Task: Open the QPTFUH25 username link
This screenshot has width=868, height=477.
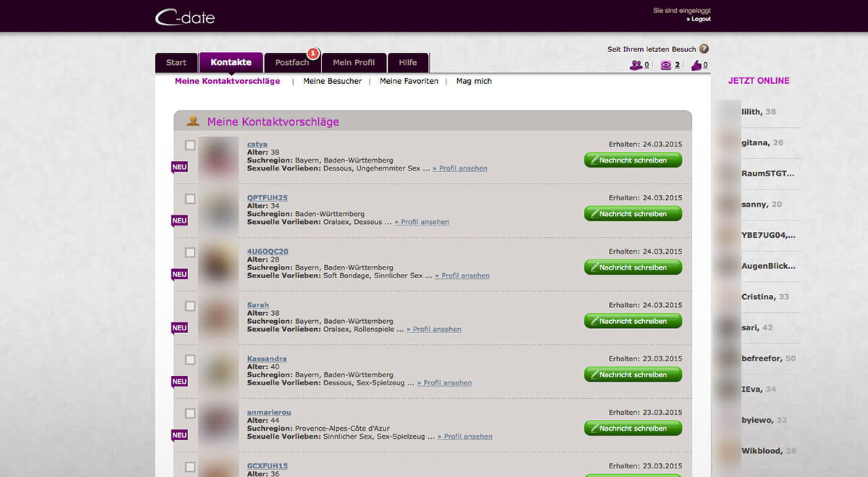Action: [267, 198]
